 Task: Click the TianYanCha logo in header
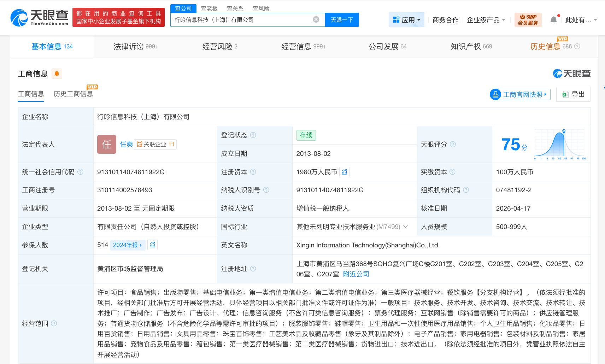click(39, 18)
